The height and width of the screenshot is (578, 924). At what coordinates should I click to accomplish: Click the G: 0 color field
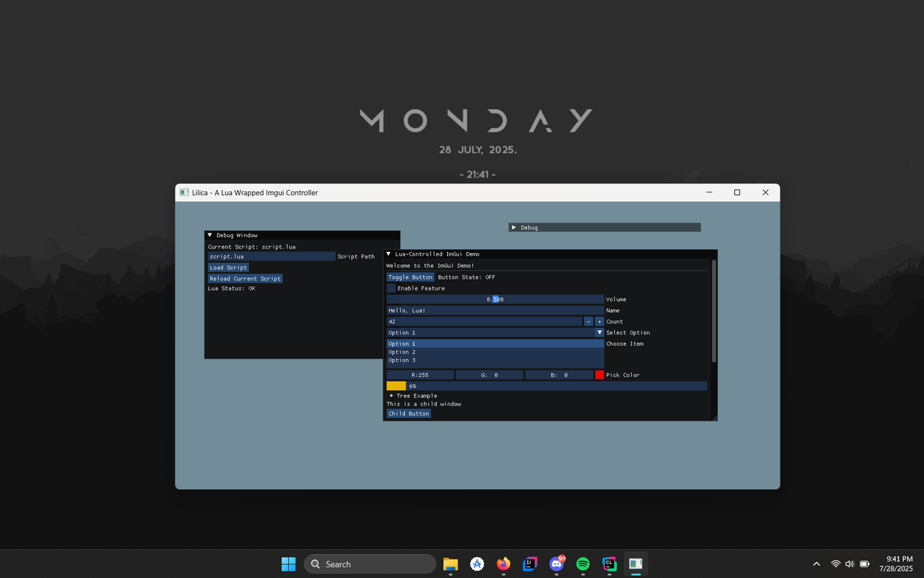click(489, 375)
